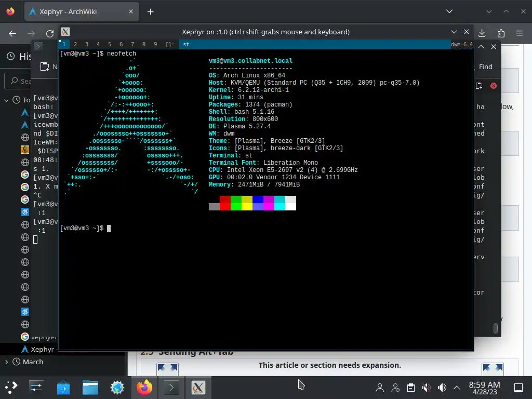Click the user switch tray icon
The width and height of the screenshot is (532, 399).
(x=395, y=388)
